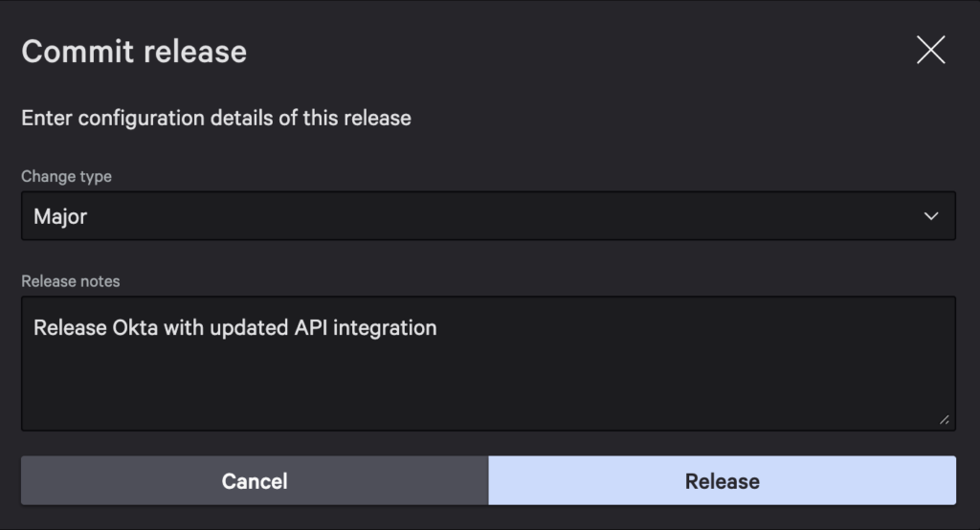This screenshot has height=530, width=980.
Task: Click the Release button
Action: [722, 480]
